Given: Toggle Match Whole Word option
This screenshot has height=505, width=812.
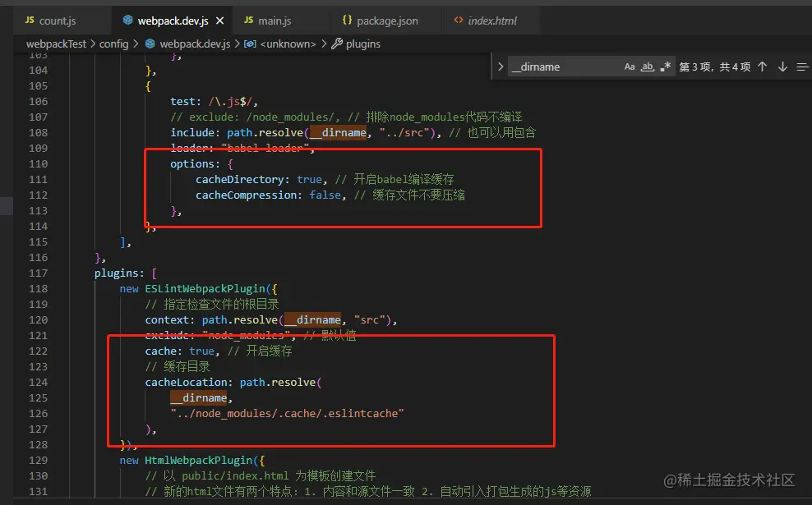Looking at the screenshot, I should pyautogui.click(x=648, y=67).
